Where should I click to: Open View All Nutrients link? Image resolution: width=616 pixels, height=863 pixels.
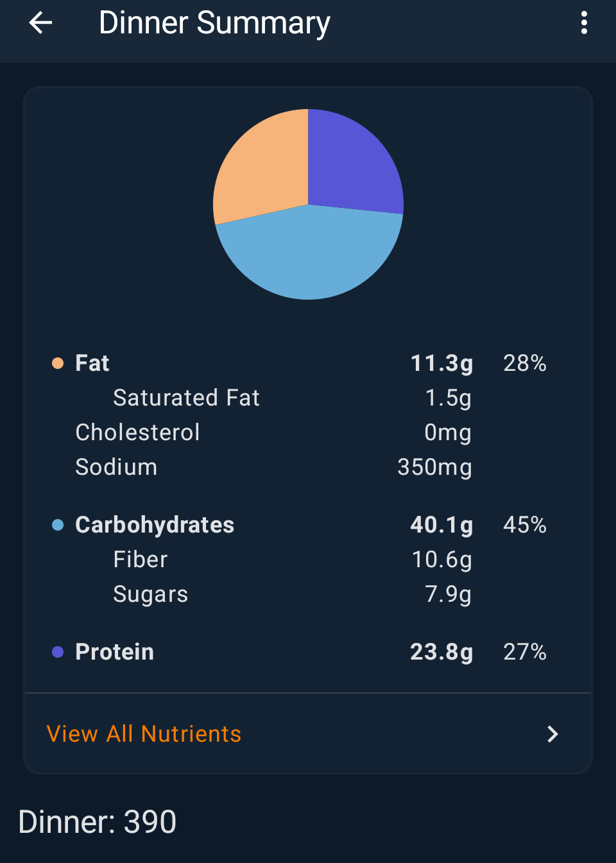(144, 733)
